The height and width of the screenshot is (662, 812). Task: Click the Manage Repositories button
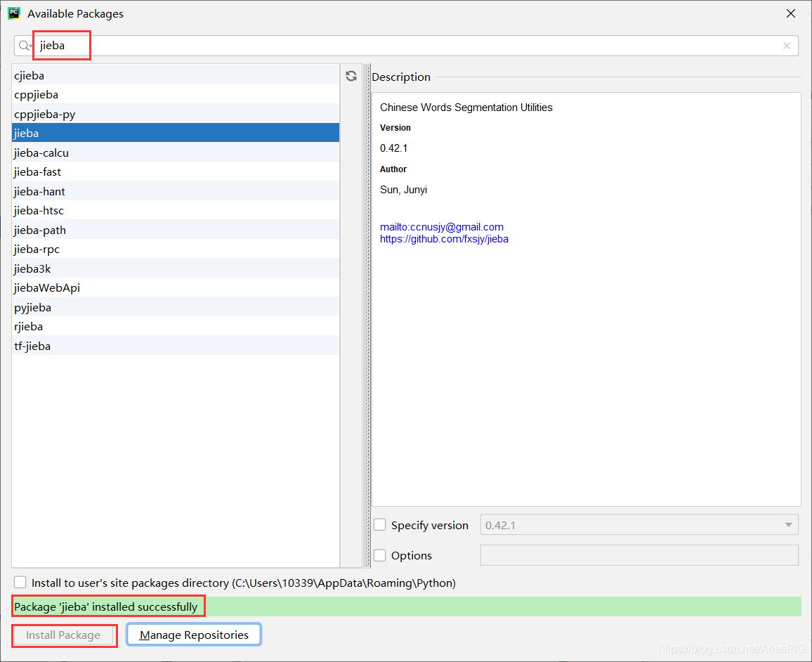point(194,635)
